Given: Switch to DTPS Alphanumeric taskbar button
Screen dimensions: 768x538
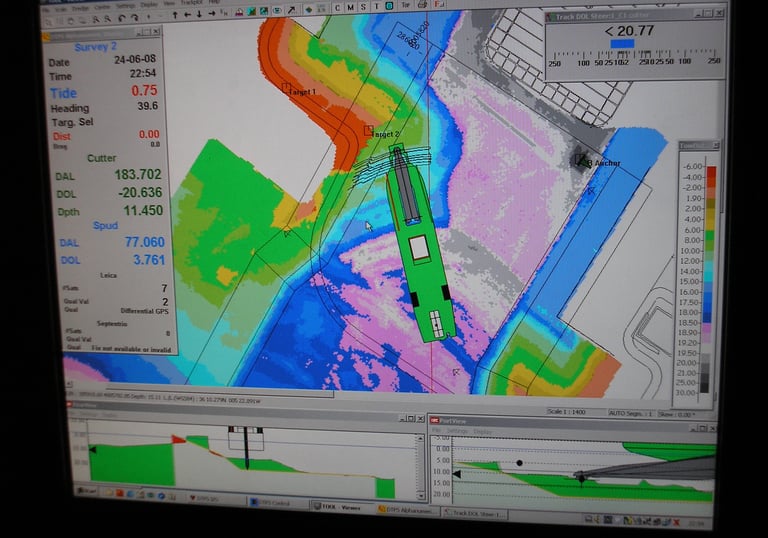Looking at the screenshot, I should [x=407, y=510].
